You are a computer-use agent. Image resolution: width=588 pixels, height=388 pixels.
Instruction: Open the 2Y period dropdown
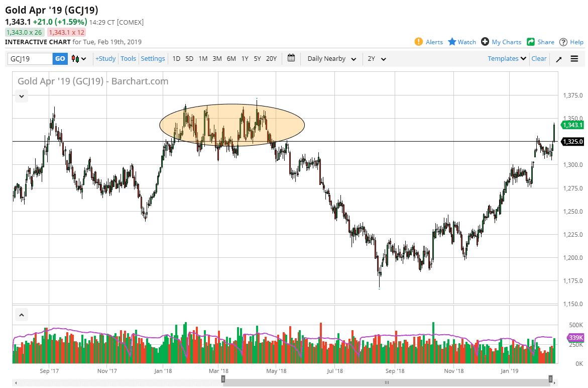(377, 59)
